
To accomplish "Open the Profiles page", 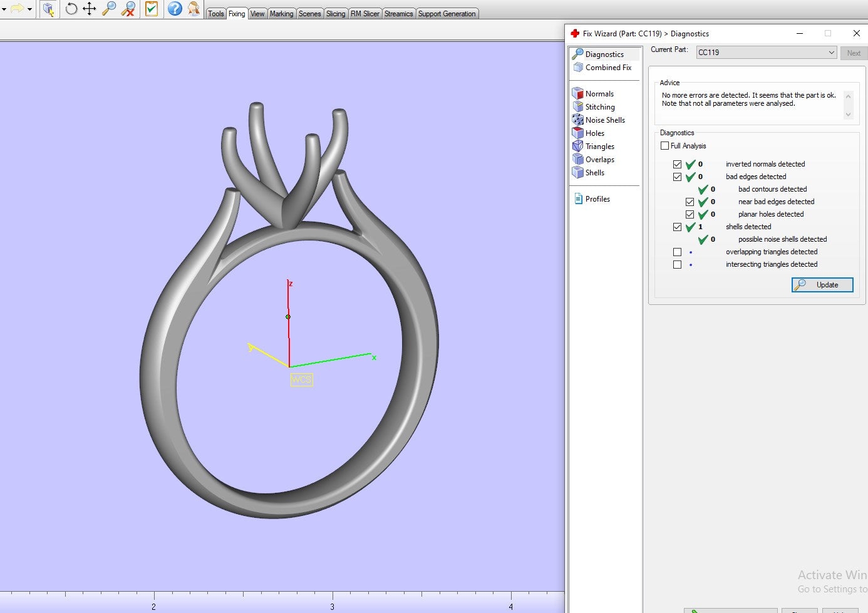I will tap(597, 199).
